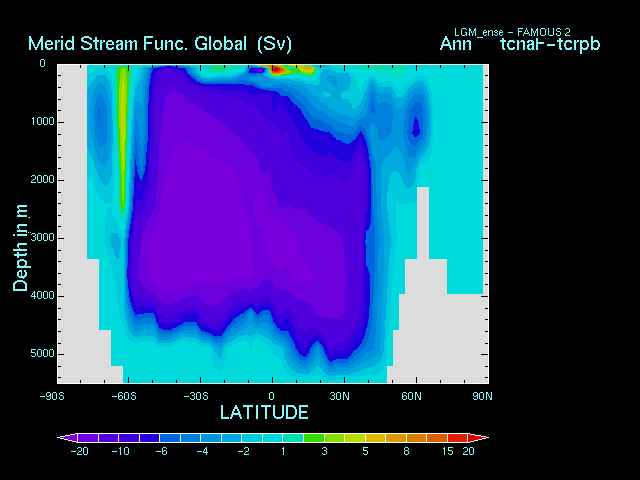This screenshot has height=480, width=640.
Task: Click the -6 colorbar label
Action: [x=162, y=451]
